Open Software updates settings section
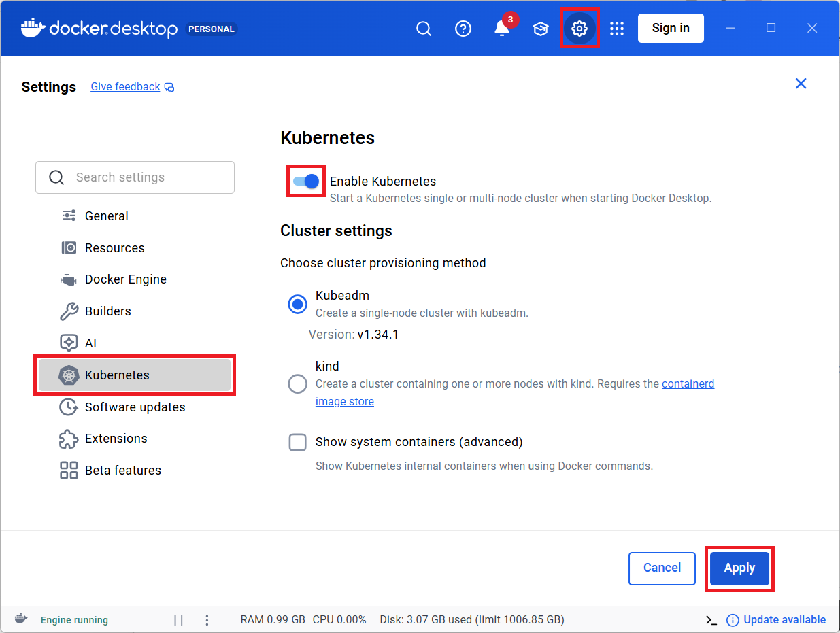Image resolution: width=840 pixels, height=633 pixels. pyautogui.click(x=135, y=407)
